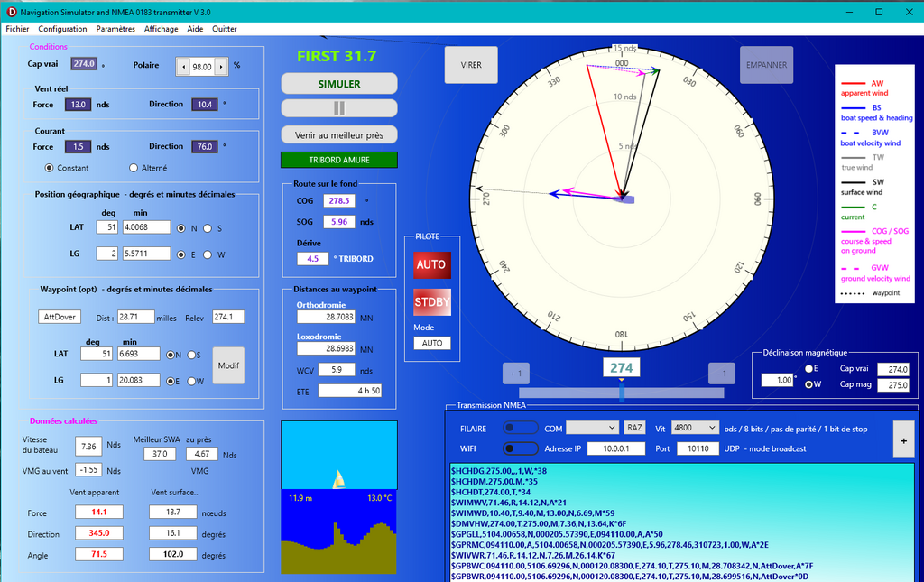Viewport: 924px width, 582px height.
Task: Click the pause bars simulation button
Action: tap(339, 107)
